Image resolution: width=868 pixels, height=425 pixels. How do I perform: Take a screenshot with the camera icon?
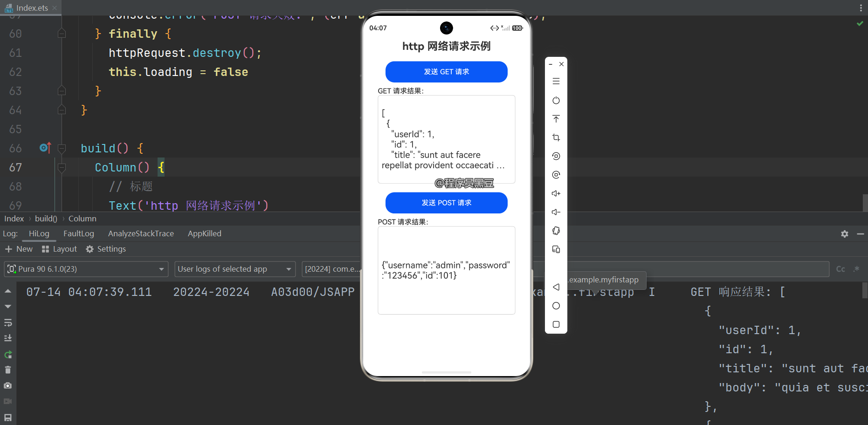click(8, 386)
